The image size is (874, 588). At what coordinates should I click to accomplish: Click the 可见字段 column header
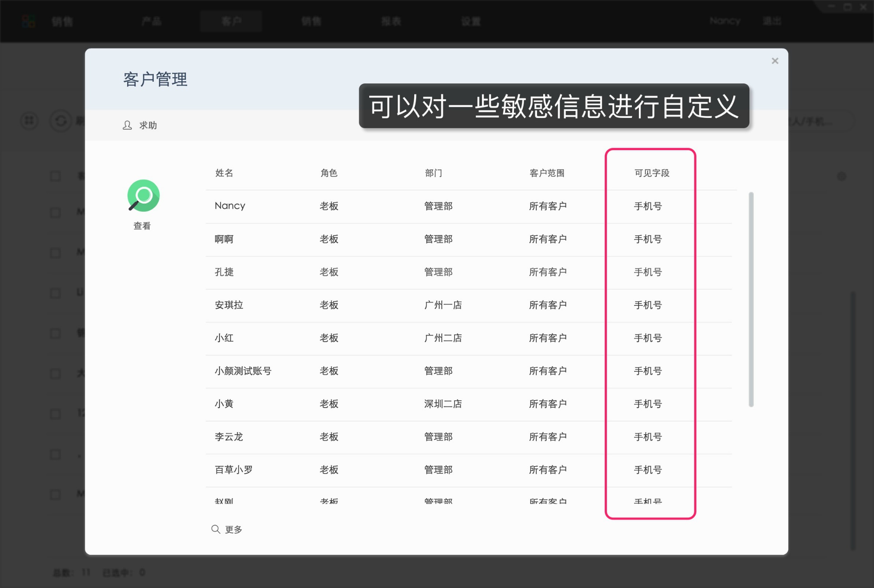[652, 173]
